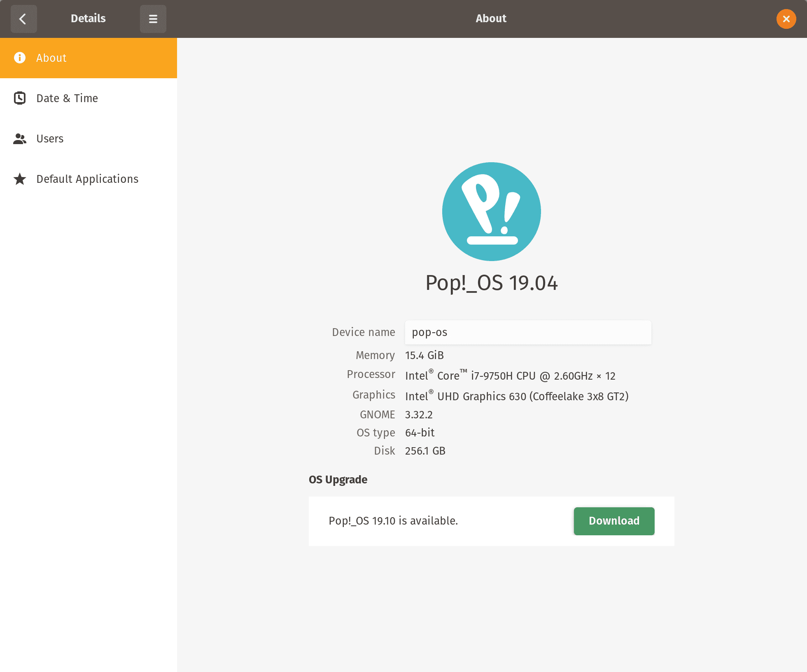807x672 pixels.
Task: Open Default Applications settings
Action: click(x=87, y=179)
